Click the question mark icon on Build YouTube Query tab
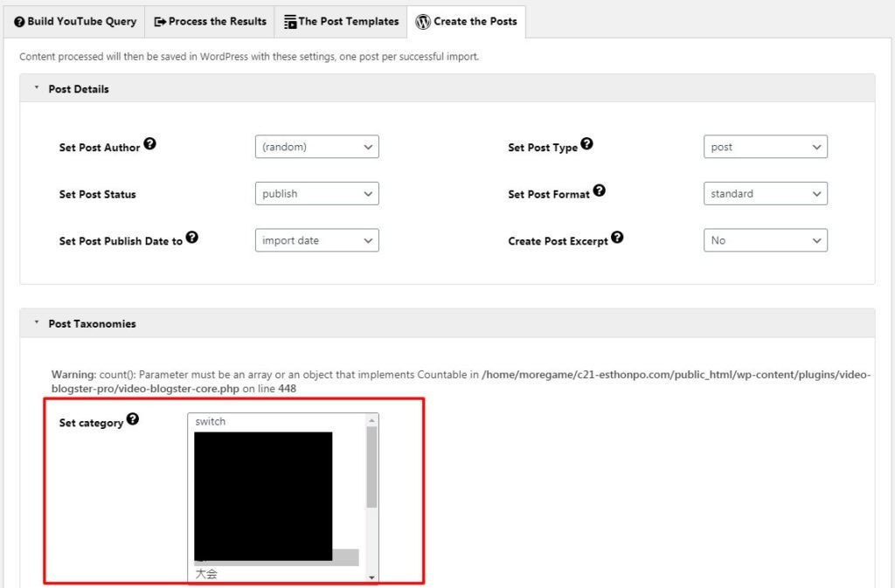The height and width of the screenshot is (588, 895). point(19,22)
